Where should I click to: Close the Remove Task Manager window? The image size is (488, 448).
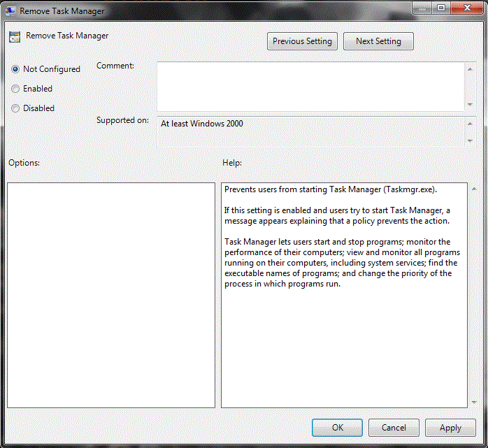[466, 8]
